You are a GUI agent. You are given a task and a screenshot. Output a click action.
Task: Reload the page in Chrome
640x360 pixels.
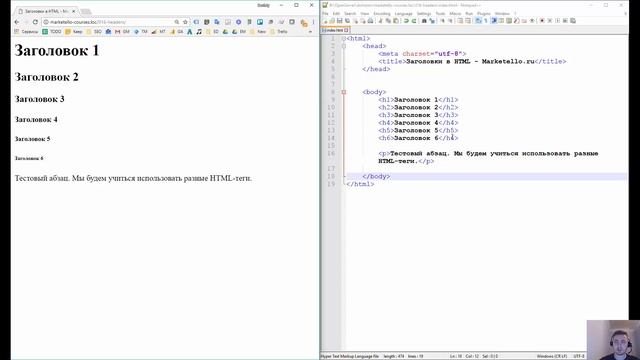coord(35,22)
